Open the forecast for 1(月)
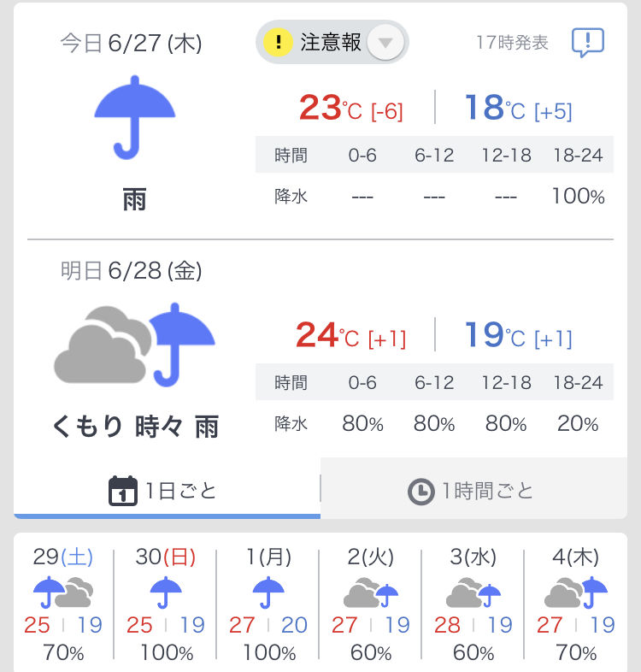The height and width of the screenshot is (672, 641). pos(268,604)
